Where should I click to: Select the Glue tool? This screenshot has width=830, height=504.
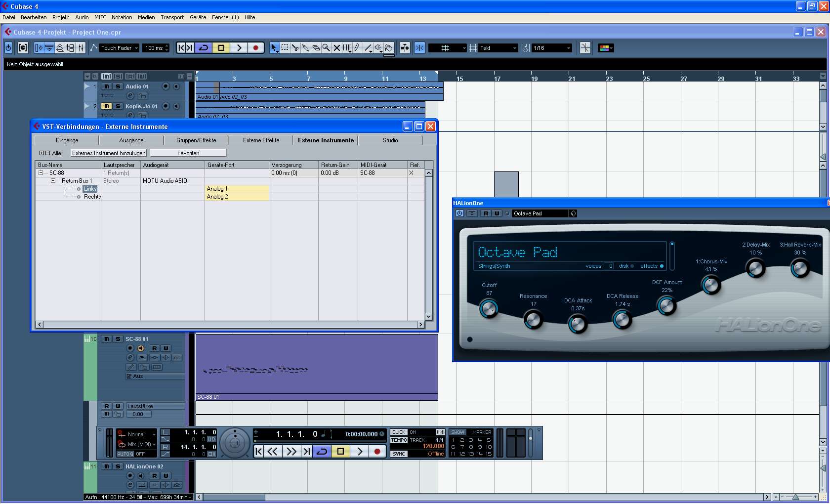pyautogui.click(x=306, y=48)
